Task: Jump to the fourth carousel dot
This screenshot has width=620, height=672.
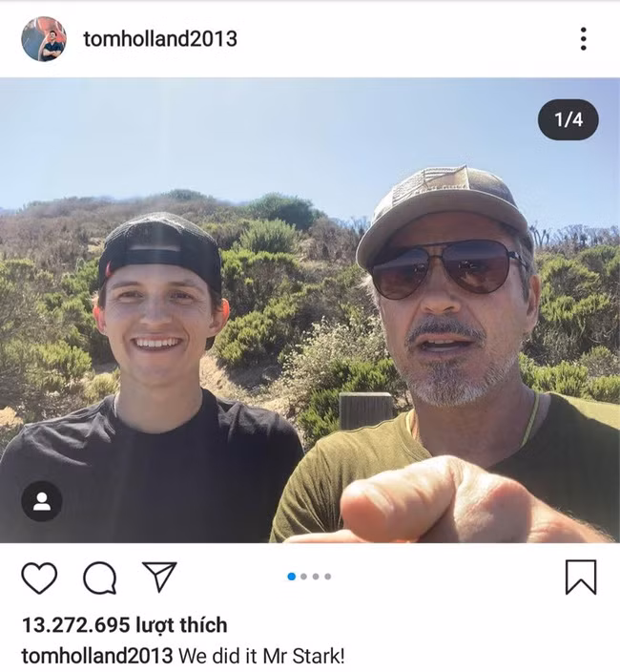Action: pyautogui.click(x=327, y=577)
